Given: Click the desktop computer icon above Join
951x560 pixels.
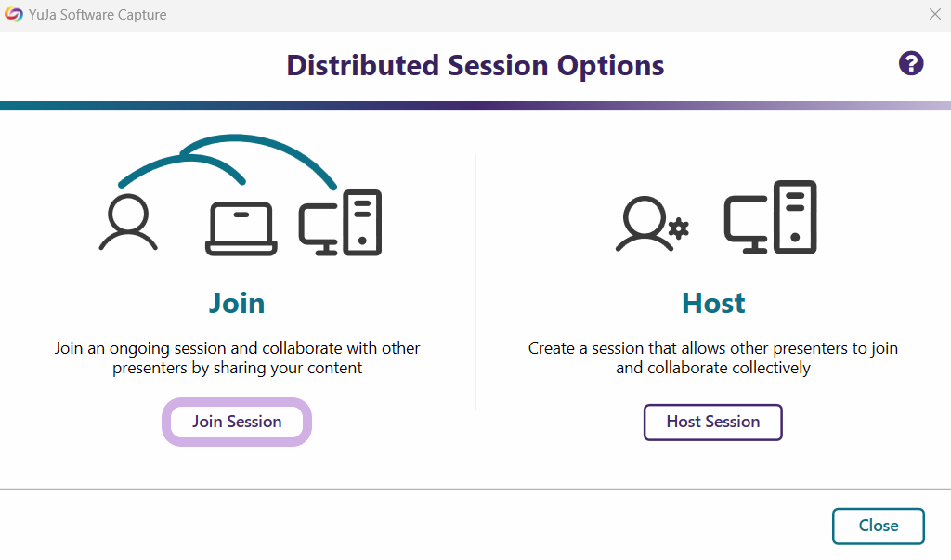Looking at the screenshot, I should (x=341, y=223).
